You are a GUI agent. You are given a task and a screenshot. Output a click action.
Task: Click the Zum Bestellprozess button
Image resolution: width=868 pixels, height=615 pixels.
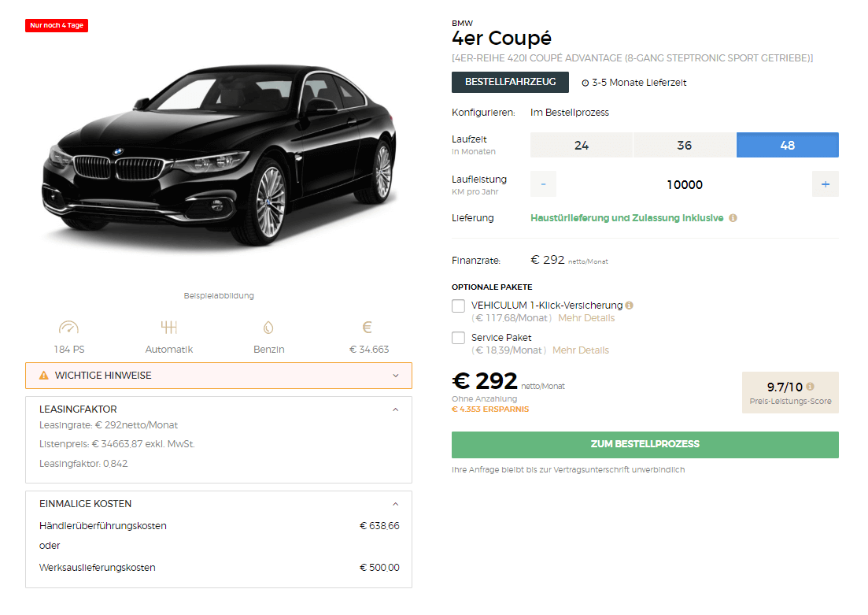coord(645,444)
